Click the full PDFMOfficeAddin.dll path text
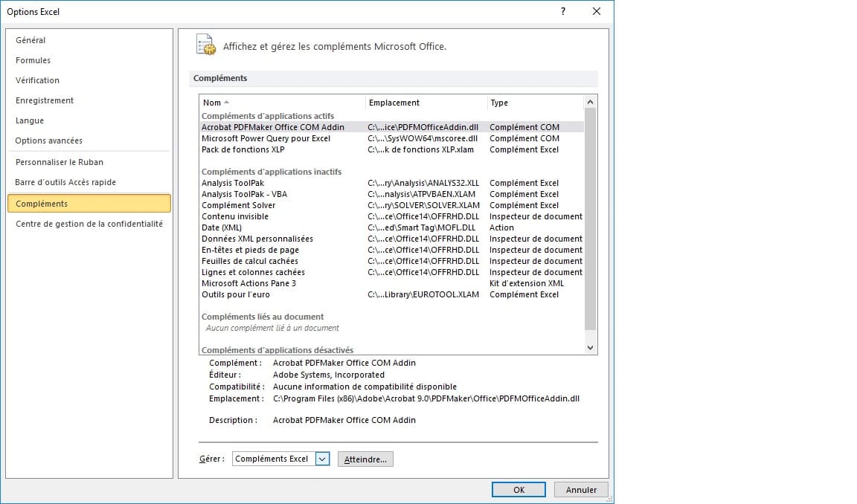This screenshot has width=857, height=504. click(426, 398)
